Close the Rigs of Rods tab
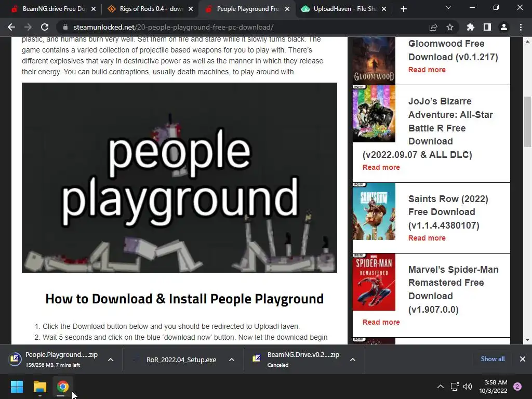 tap(191, 9)
